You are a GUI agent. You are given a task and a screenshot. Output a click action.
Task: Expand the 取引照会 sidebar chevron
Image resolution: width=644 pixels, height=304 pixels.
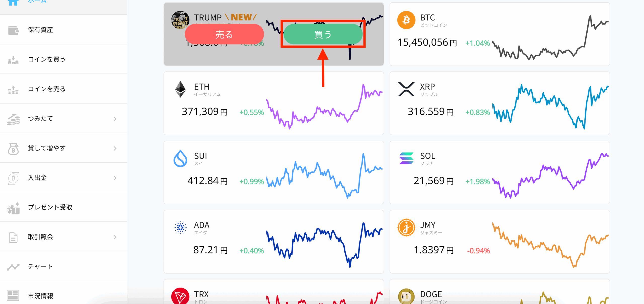[115, 237]
